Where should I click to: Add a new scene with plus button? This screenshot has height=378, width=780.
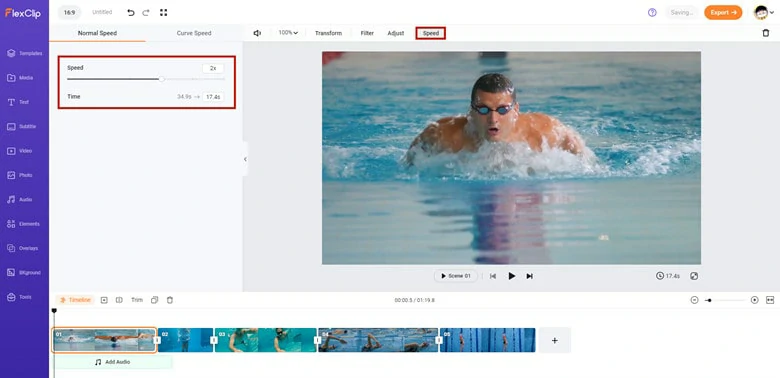click(x=555, y=340)
